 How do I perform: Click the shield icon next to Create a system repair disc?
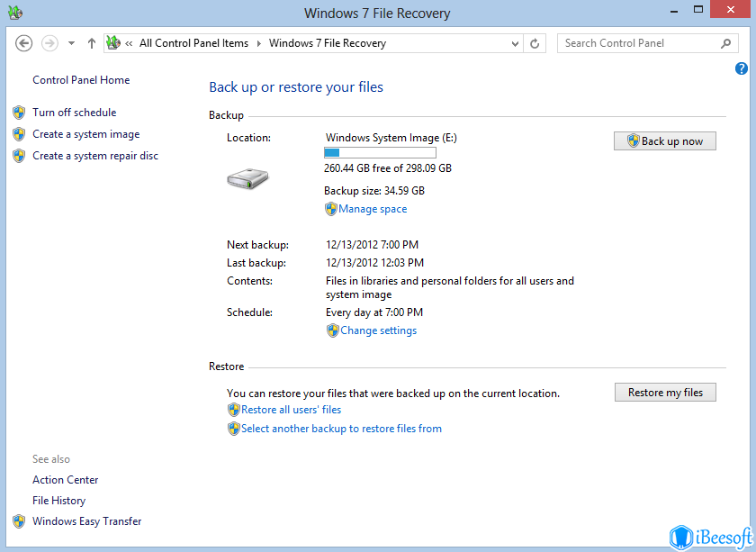[19, 155]
